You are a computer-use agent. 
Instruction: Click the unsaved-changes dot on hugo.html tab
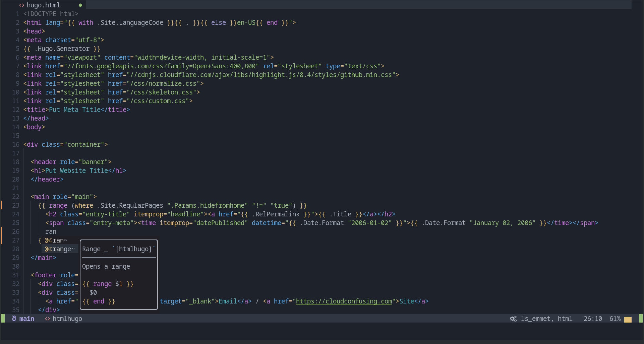(x=80, y=5)
